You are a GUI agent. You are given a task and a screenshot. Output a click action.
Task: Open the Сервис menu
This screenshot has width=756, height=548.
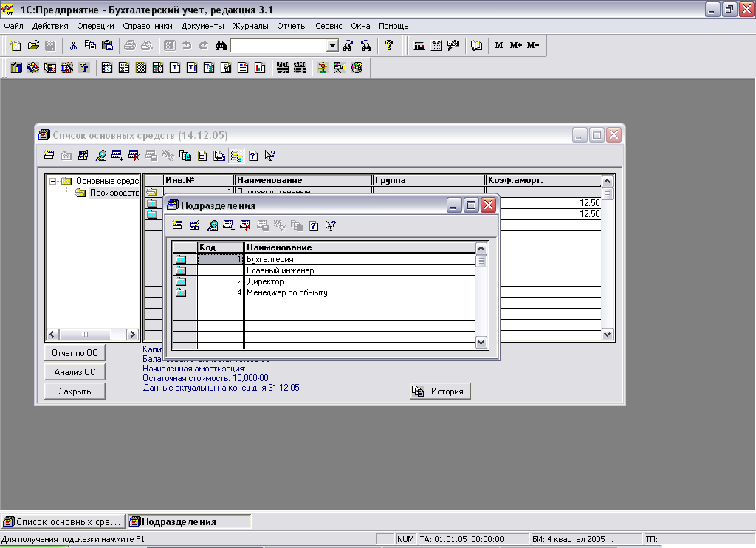coord(329,26)
